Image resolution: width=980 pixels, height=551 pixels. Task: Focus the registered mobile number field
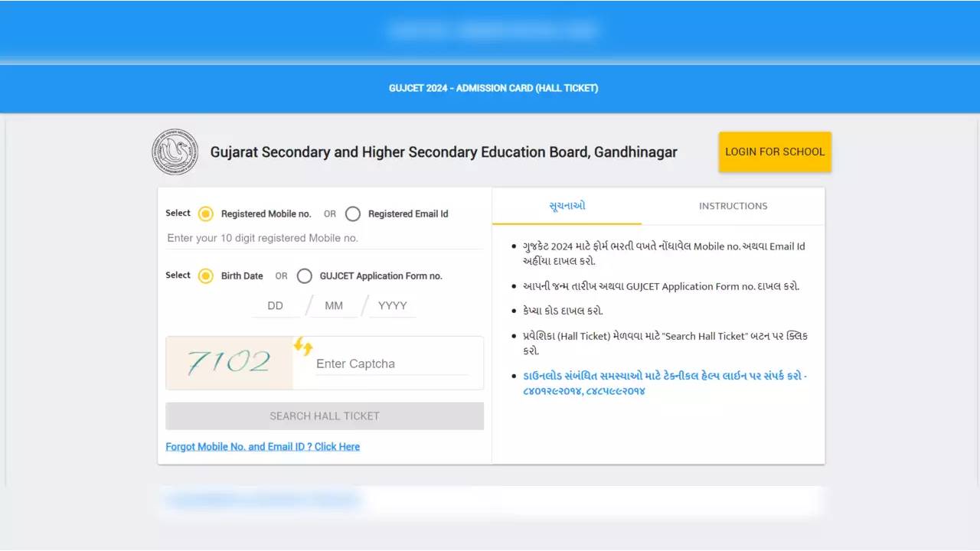(325, 238)
